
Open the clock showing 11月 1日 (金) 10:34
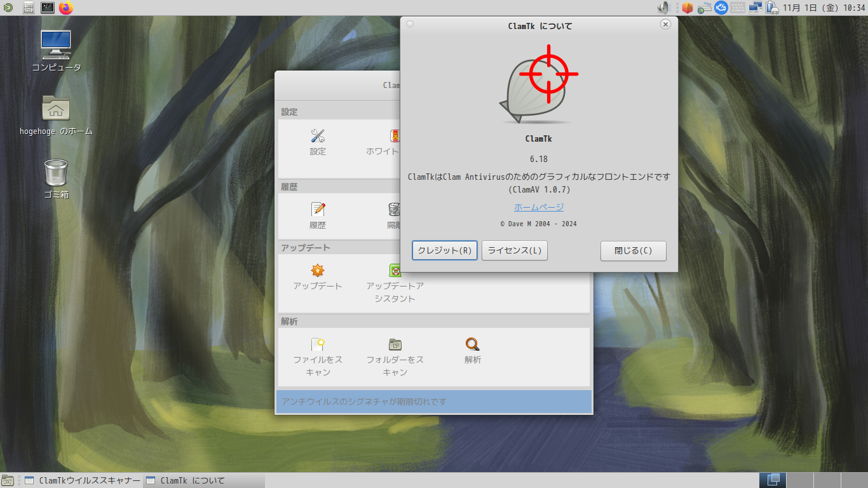[824, 8]
